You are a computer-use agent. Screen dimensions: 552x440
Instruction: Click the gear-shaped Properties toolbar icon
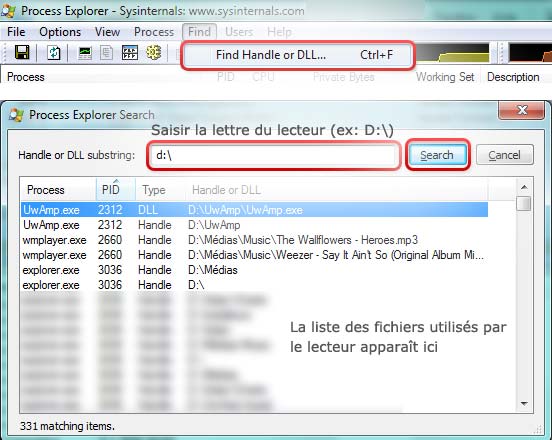point(153,53)
